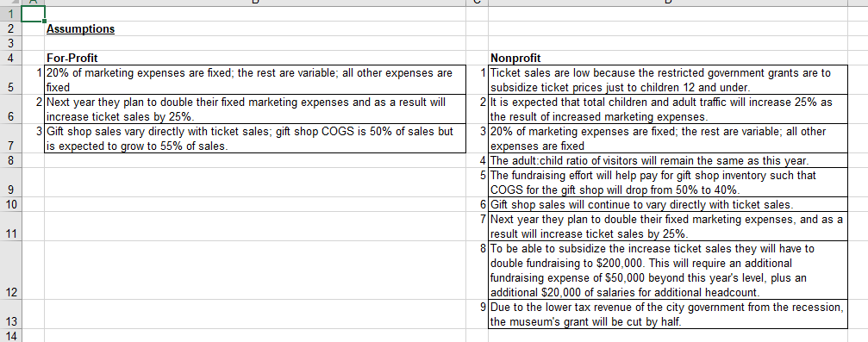
Task: Select cell stating 20% of marketing expenses fixed under For-Profit
Action: (x=254, y=80)
